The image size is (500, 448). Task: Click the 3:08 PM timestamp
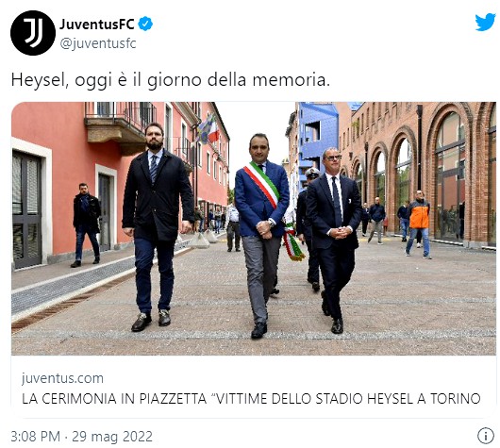[36, 436]
